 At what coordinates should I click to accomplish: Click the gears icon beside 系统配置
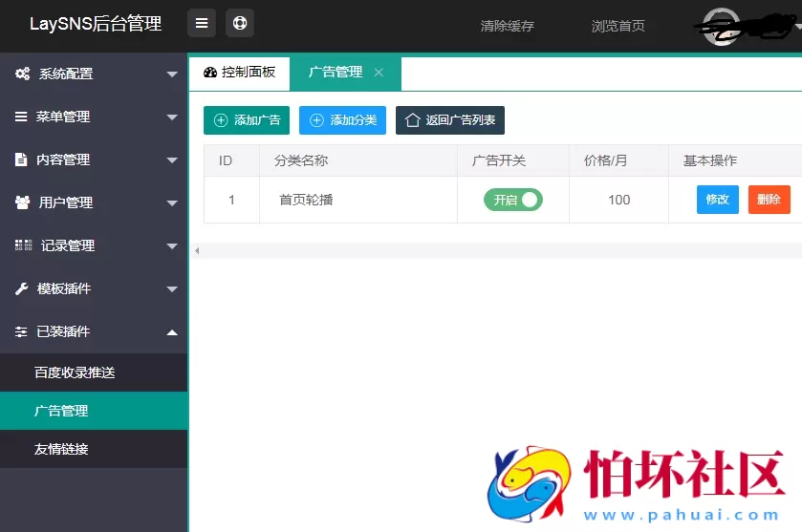22,74
